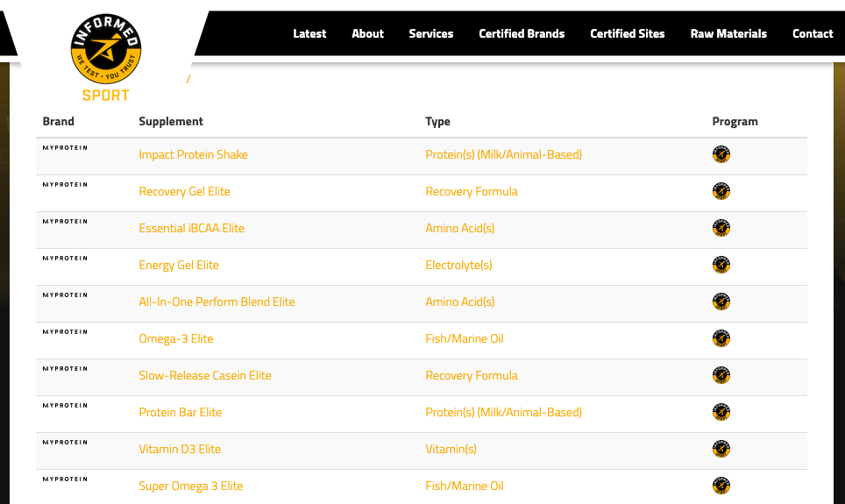Open the Slow-Release Casein Elite supplement link

point(205,376)
